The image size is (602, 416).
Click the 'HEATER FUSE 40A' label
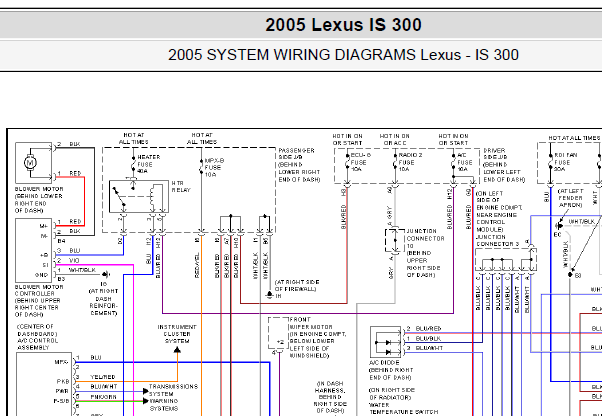pos(149,164)
